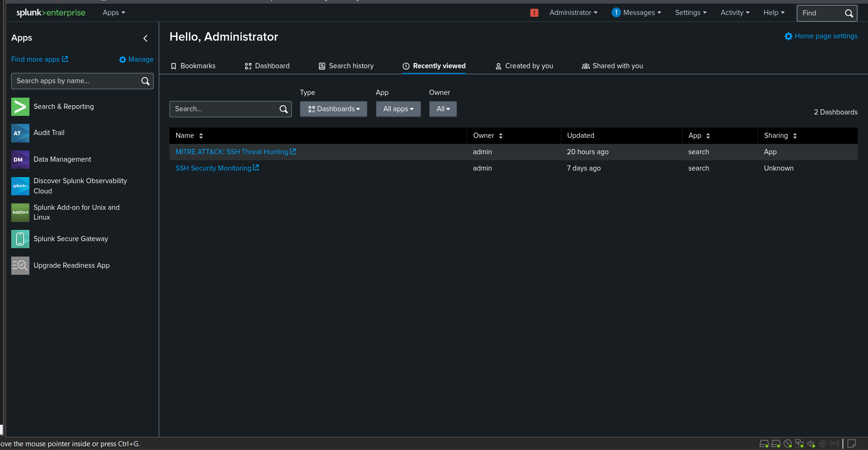Open the Help dropdown menu
Screen dimensions: 868x450
(x=774, y=13)
